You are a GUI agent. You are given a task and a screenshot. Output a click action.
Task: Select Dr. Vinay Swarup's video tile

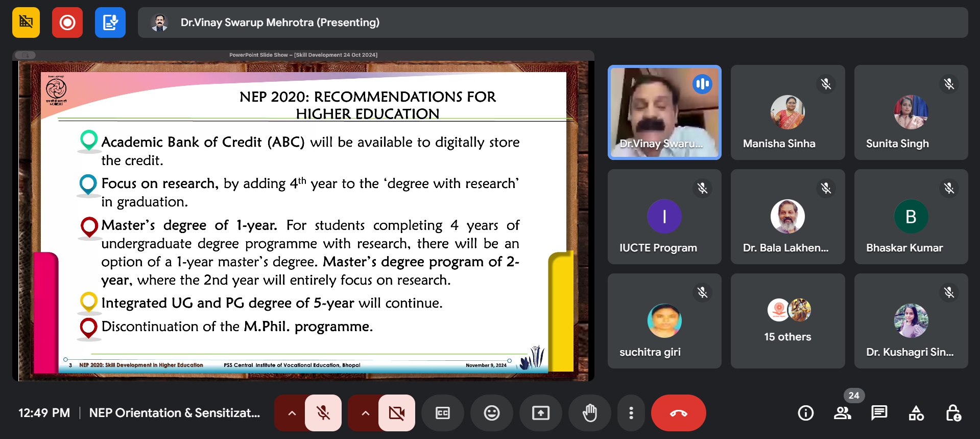[664, 112]
